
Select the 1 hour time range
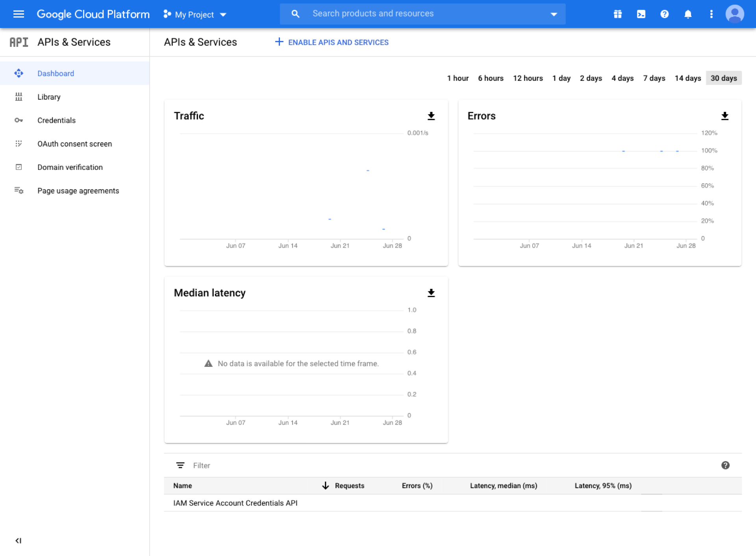click(458, 78)
